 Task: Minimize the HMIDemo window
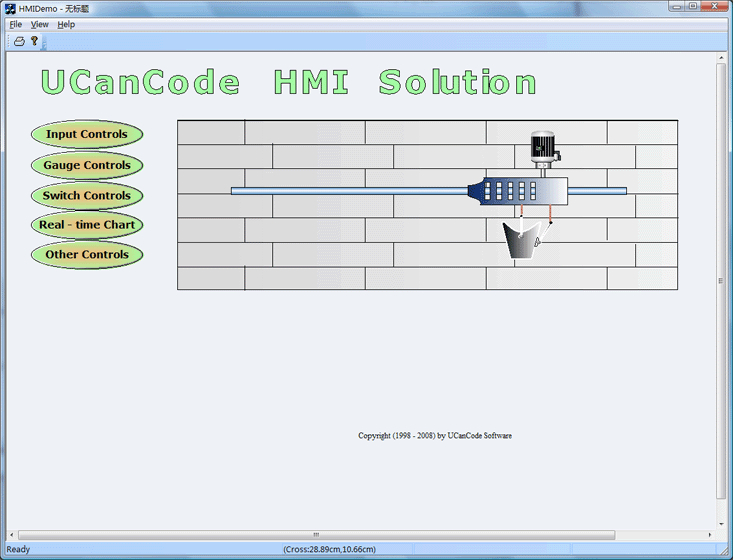[x=677, y=6]
